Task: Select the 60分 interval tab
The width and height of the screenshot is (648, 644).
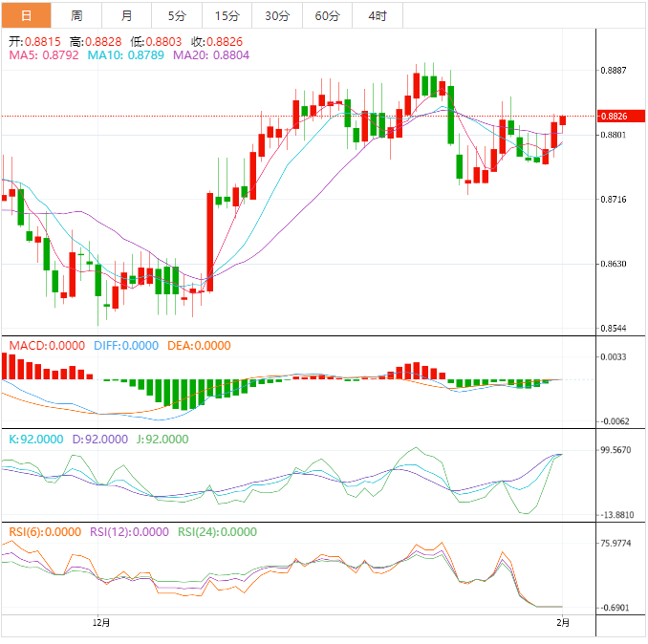Action: pos(327,15)
